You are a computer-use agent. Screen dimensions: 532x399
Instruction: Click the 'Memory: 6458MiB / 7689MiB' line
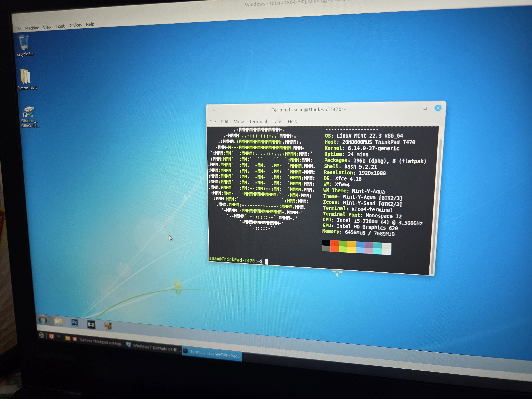[x=358, y=233]
